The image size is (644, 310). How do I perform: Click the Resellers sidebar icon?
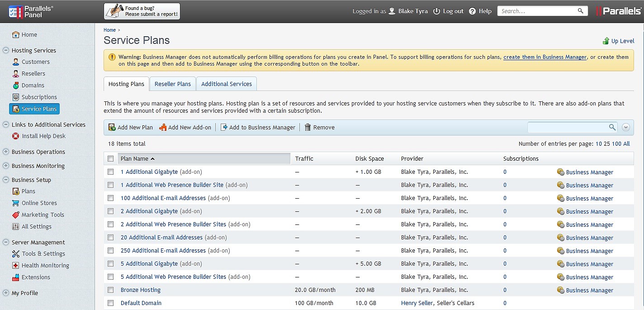point(16,73)
